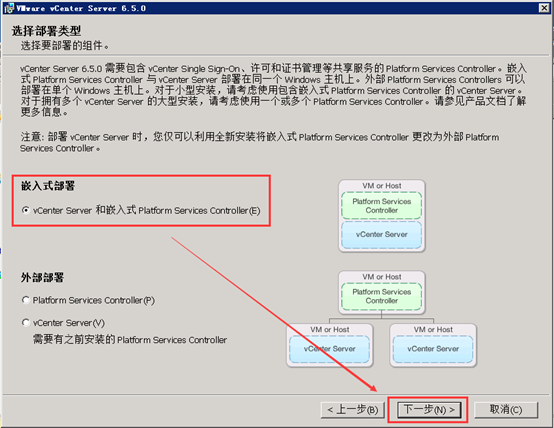Choose the vCenter Server(V) radio button

[26, 323]
